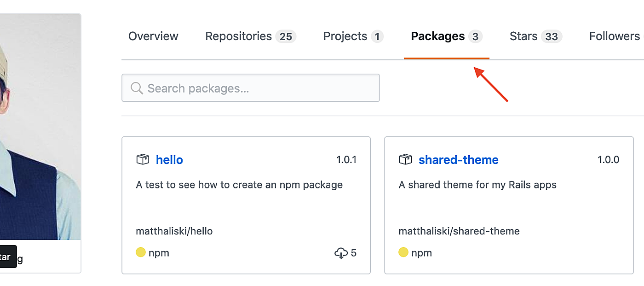The width and height of the screenshot is (644, 286).
Task: Click the yellow npm dot on hello card
Action: 141,252
